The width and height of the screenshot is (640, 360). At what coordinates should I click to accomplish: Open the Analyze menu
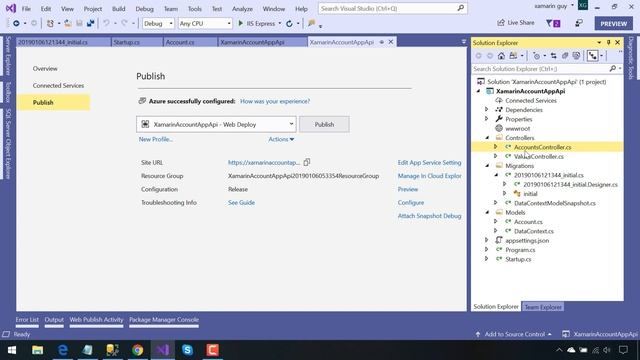(x=242, y=9)
